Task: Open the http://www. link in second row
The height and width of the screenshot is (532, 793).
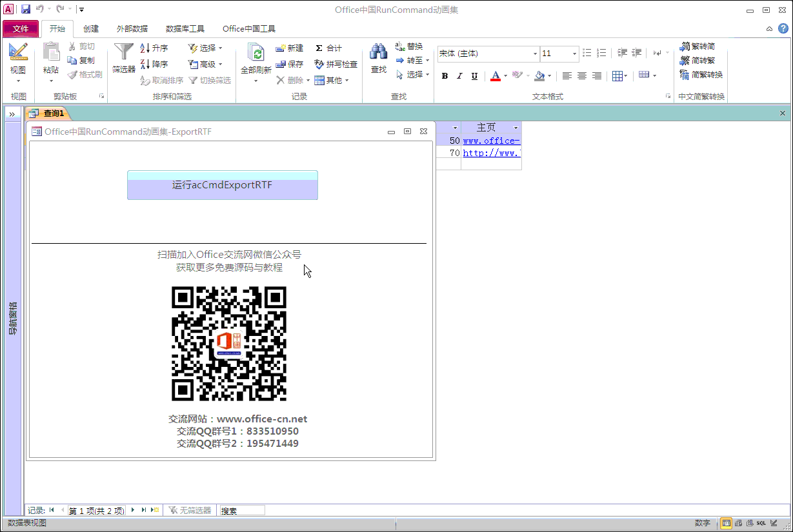Action: 492,153
